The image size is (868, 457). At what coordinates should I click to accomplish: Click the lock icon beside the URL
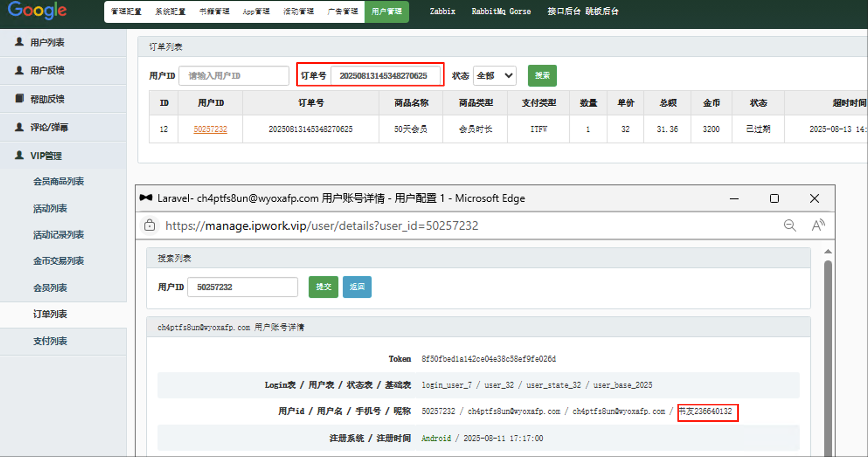pyautogui.click(x=149, y=225)
